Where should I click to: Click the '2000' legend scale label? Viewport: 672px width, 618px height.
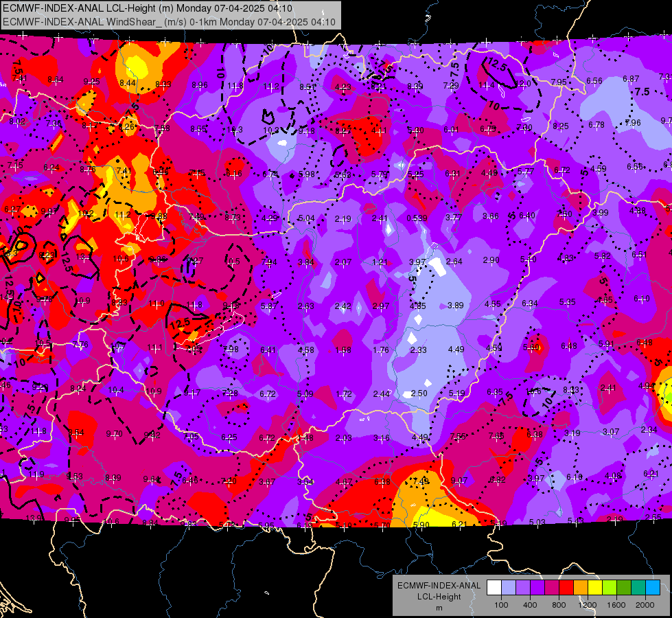click(x=645, y=605)
